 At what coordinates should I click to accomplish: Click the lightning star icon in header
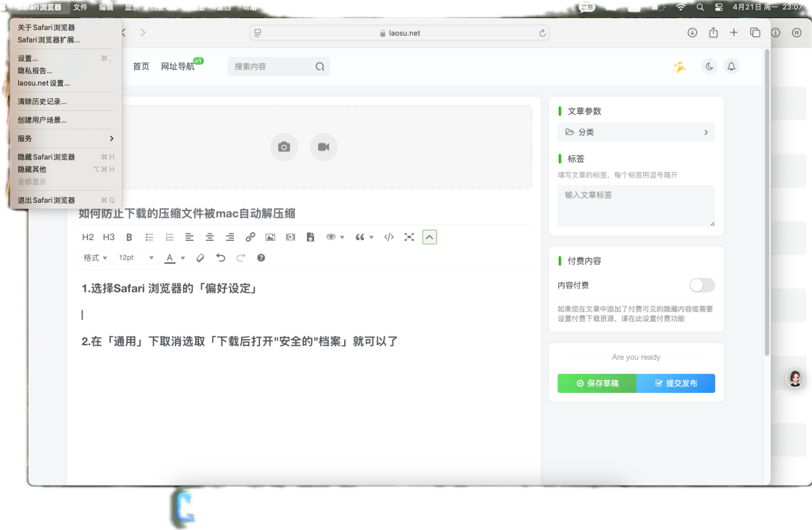(680, 67)
